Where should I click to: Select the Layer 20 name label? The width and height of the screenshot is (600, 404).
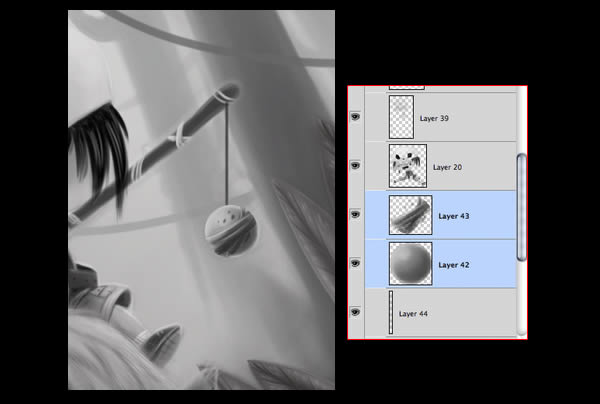point(447,167)
